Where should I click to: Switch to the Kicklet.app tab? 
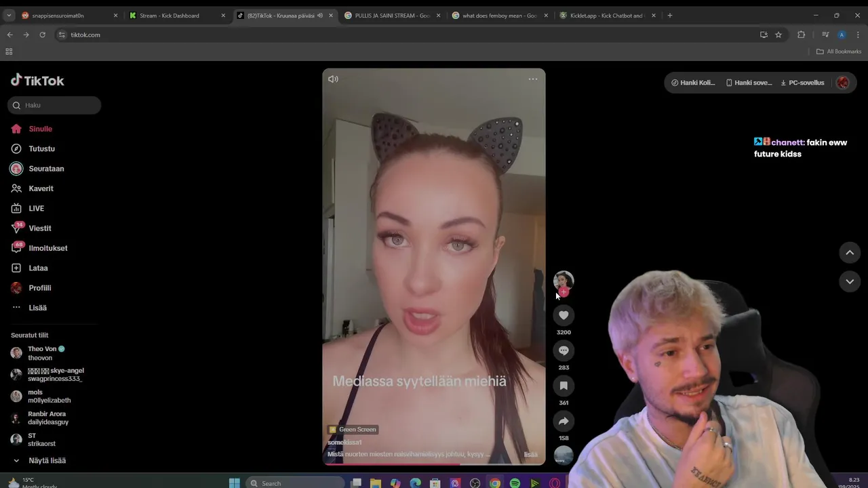click(x=606, y=16)
